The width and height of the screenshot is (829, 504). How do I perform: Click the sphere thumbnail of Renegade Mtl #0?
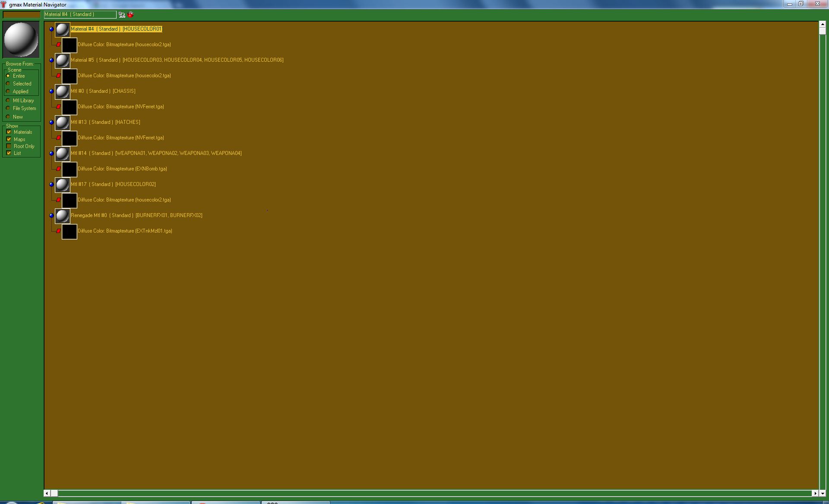click(x=63, y=216)
